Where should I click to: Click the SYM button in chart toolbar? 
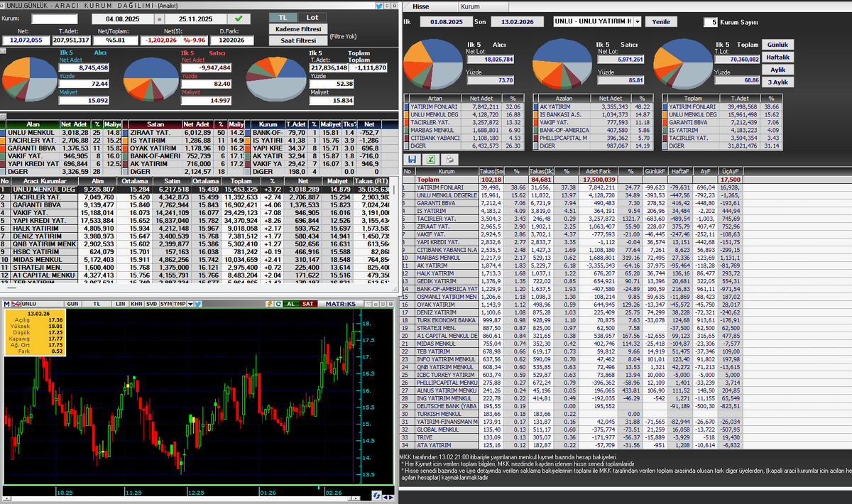[165, 304]
